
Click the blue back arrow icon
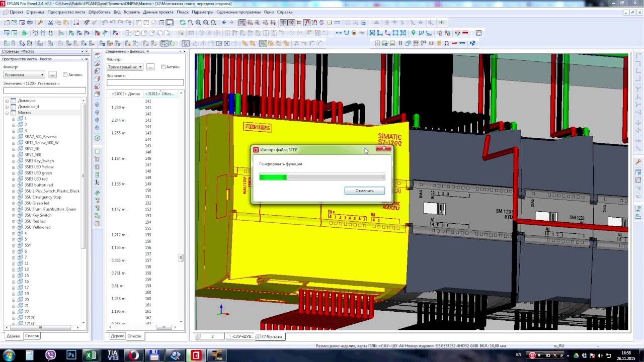click(224, 23)
